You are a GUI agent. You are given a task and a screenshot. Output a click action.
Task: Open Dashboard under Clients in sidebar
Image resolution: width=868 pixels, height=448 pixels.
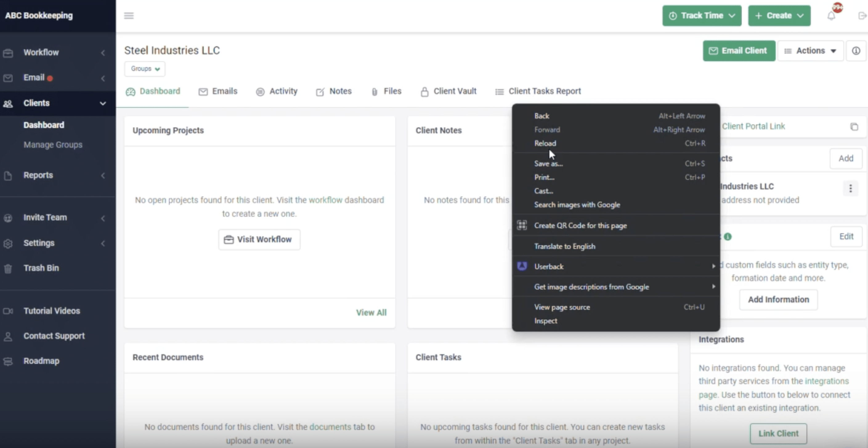click(x=44, y=125)
